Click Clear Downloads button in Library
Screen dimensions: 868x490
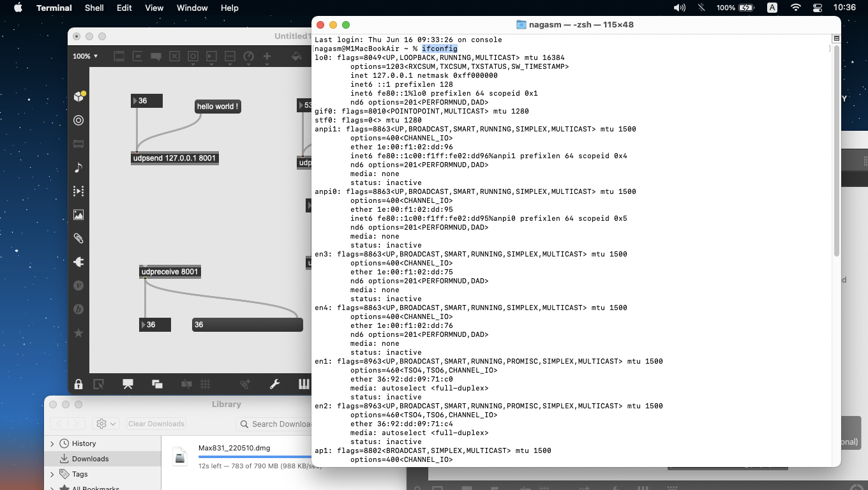156,424
